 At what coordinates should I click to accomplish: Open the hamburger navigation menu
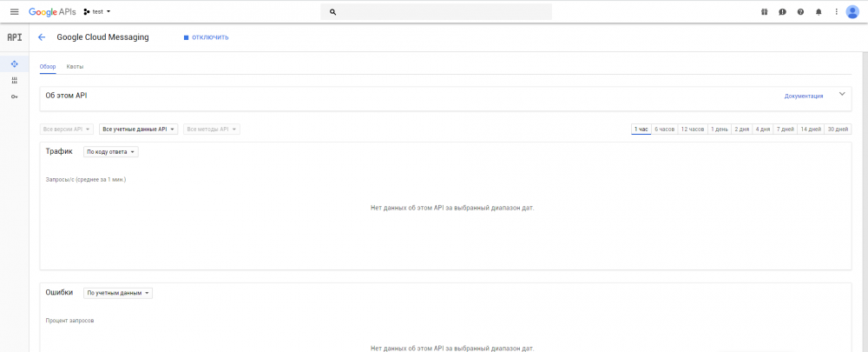[15, 11]
